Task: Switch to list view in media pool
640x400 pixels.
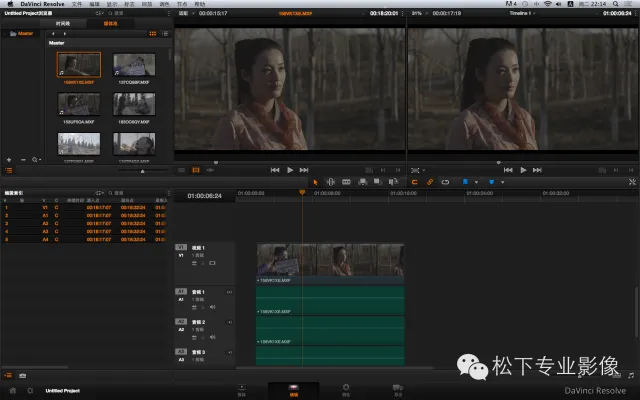Action: pyautogui.click(x=165, y=33)
